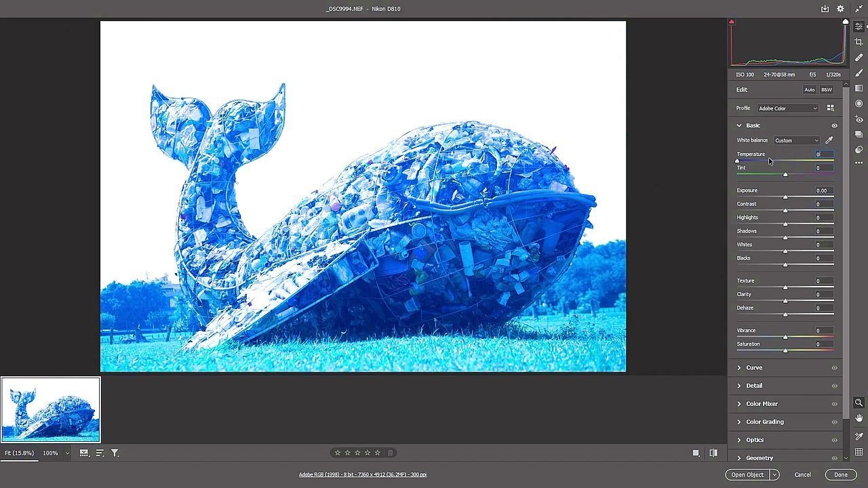Toggle full screen mode arrows icon
Image resolution: width=868 pixels, height=488 pixels.
(x=859, y=9)
